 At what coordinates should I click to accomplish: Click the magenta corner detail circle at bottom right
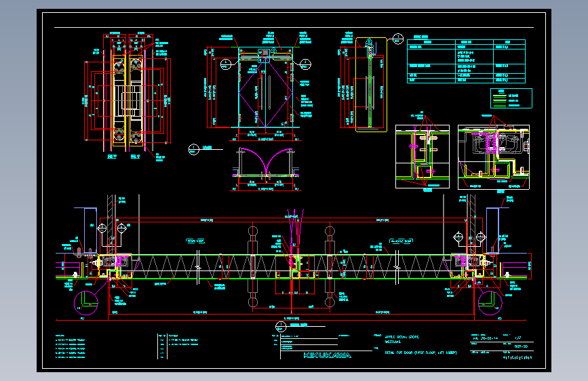(x=490, y=303)
